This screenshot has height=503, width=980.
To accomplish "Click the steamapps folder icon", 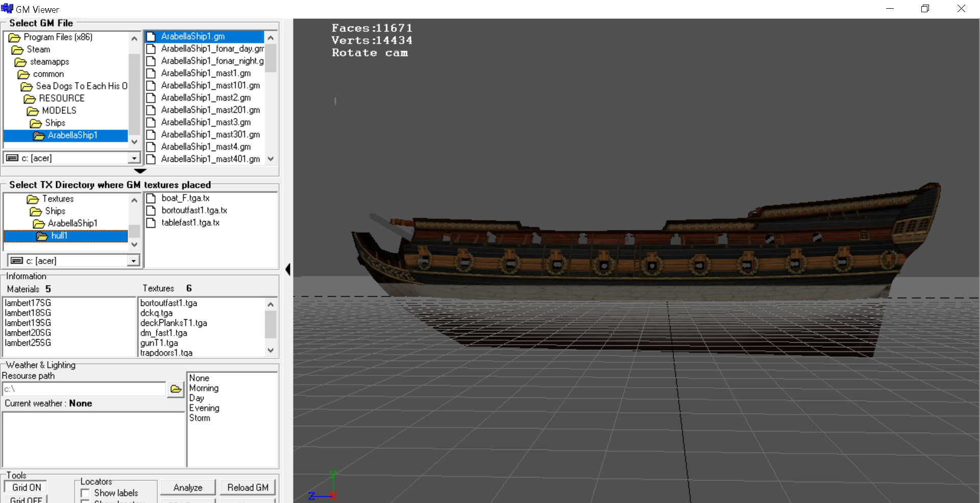I will [x=20, y=62].
